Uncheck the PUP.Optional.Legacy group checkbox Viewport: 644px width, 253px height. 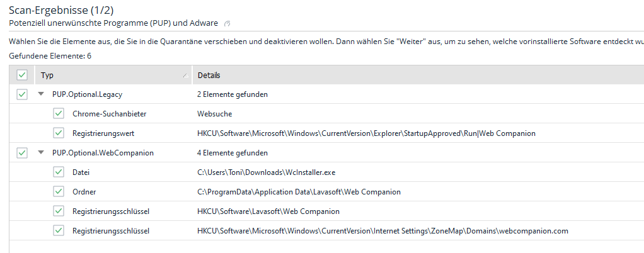pyautogui.click(x=22, y=94)
